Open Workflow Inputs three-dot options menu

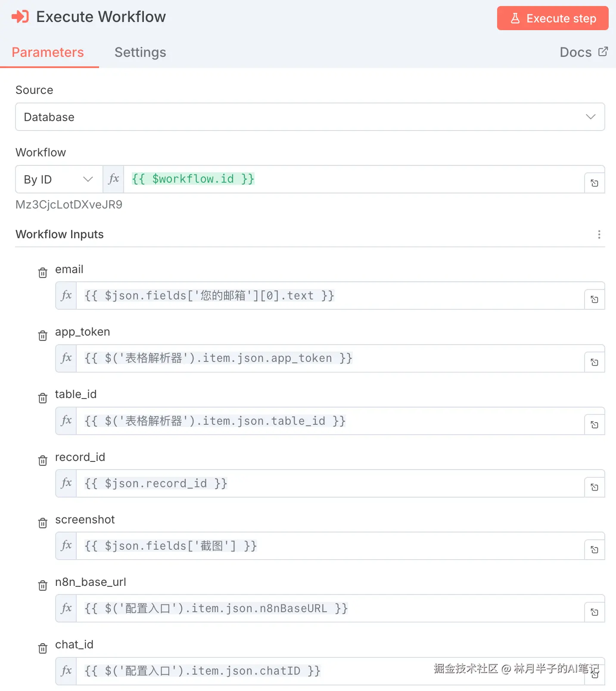click(x=599, y=234)
